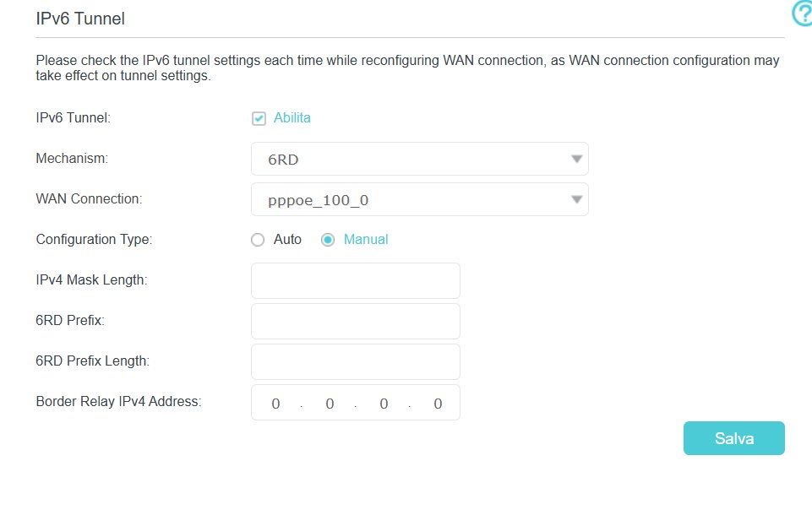This screenshot has height=526, width=812.
Task: Expand the WAN Connection dropdown arrow
Action: tap(576, 199)
